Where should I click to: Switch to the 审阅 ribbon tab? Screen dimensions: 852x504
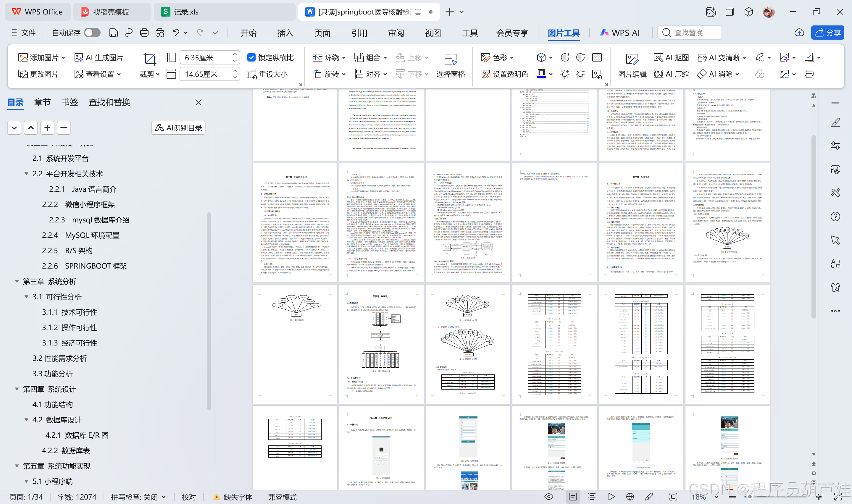pyautogui.click(x=396, y=33)
